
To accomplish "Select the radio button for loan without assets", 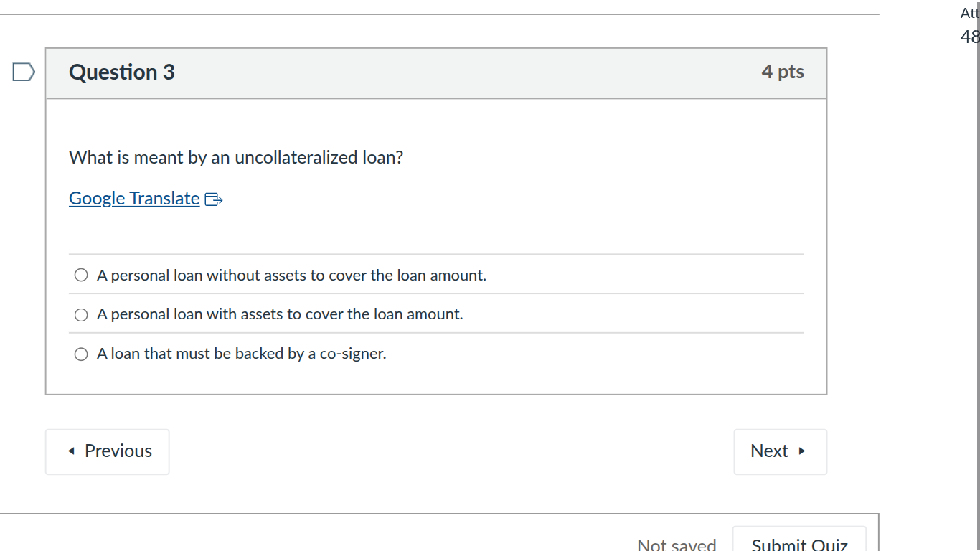I will pyautogui.click(x=80, y=274).
